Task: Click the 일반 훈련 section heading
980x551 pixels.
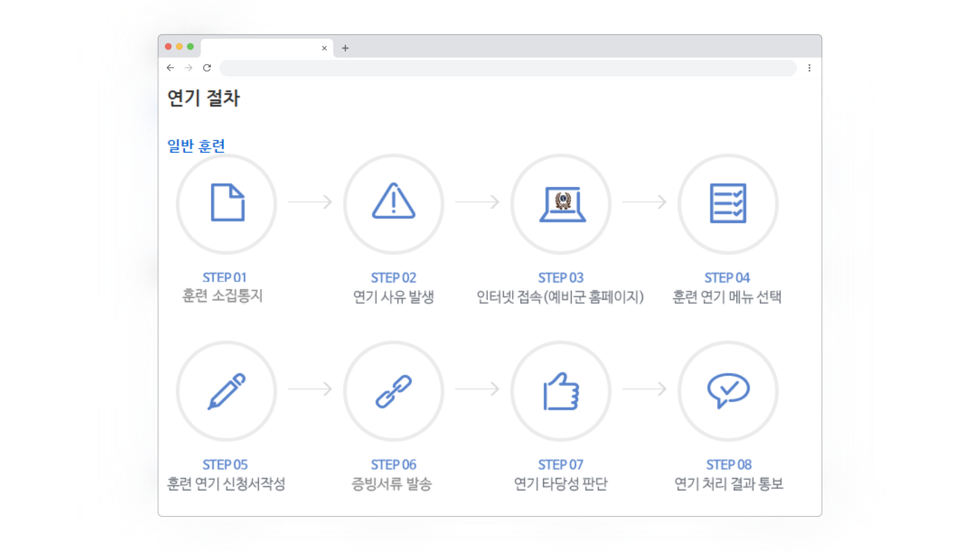Action: tap(196, 146)
